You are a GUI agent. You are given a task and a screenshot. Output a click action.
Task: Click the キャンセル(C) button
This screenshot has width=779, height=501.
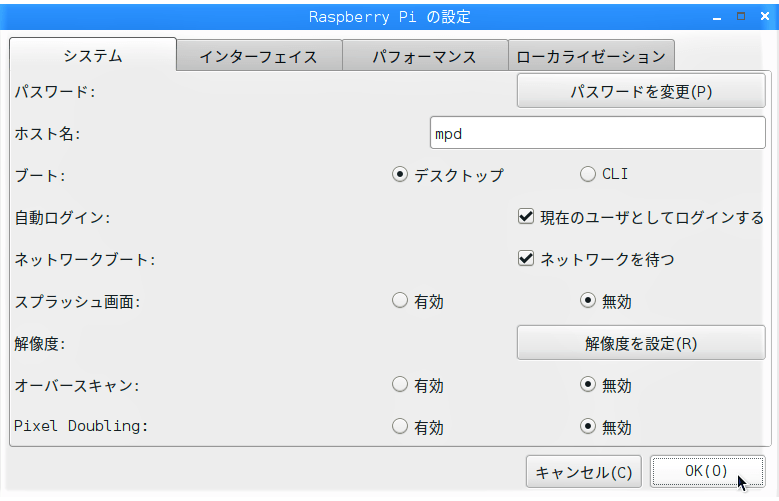click(x=584, y=472)
